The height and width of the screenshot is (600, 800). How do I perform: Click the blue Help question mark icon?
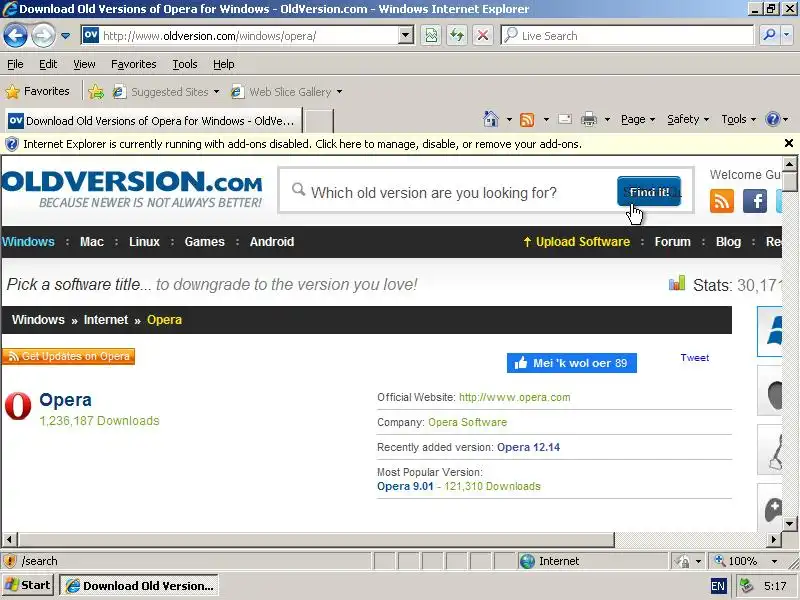click(x=772, y=119)
